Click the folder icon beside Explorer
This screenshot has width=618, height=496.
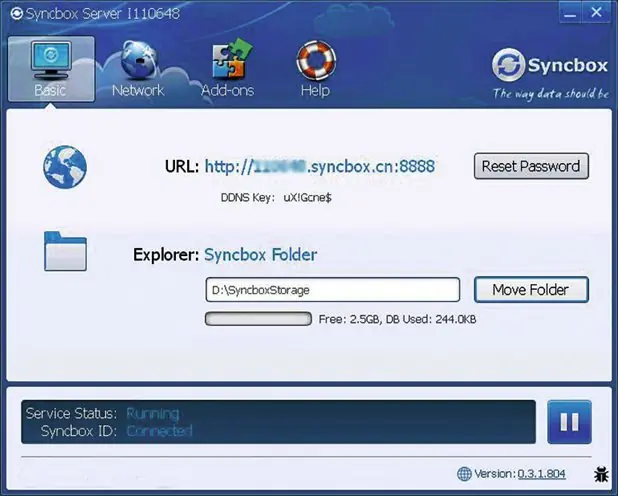click(65, 251)
